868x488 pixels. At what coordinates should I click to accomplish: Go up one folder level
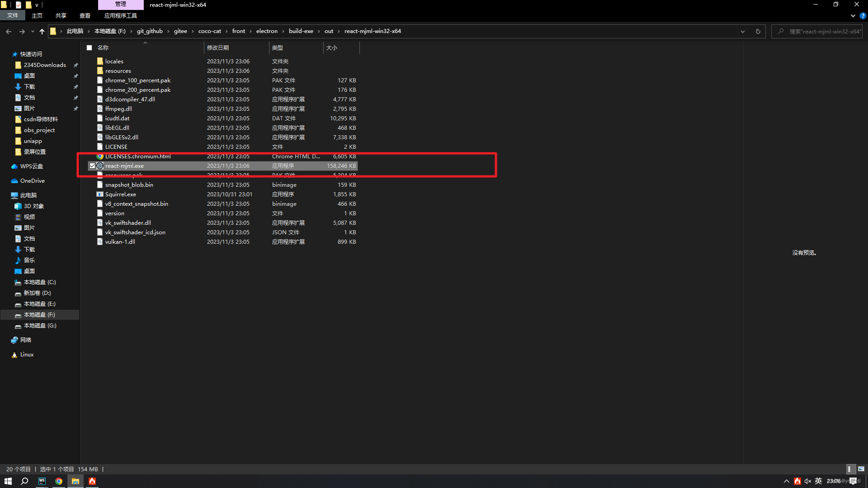[x=42, y=31]
